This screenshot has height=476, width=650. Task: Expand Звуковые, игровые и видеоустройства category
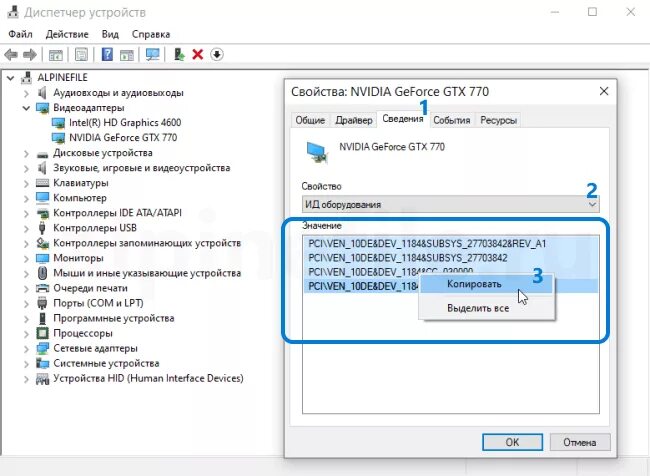pos(26,168)
